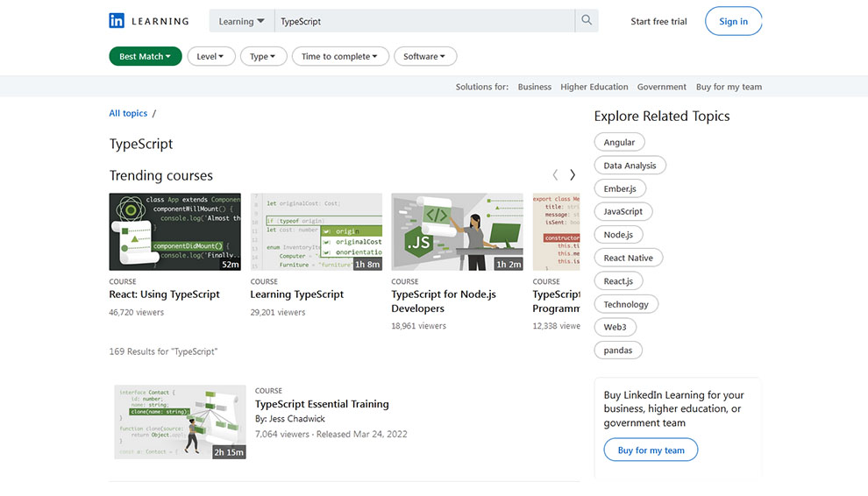Click Start free trial
This screenshot has width=868, height=496.
[658, 22]
